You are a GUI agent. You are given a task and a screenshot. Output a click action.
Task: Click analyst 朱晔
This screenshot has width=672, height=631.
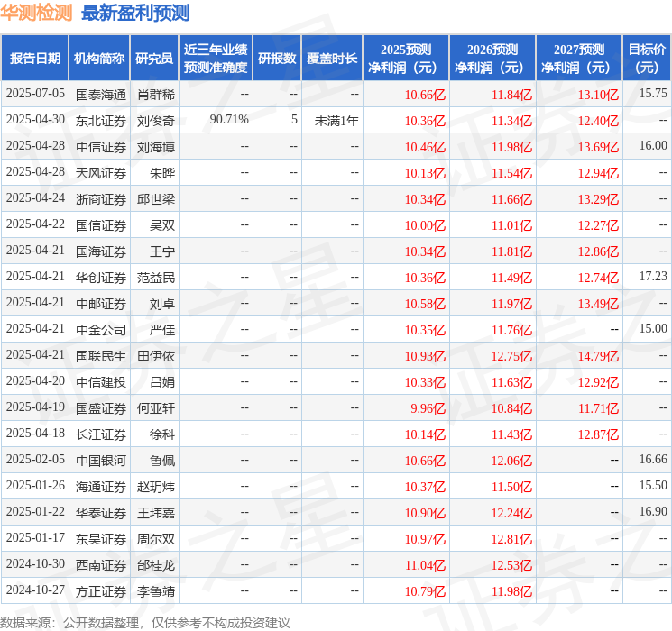(162, 173)
